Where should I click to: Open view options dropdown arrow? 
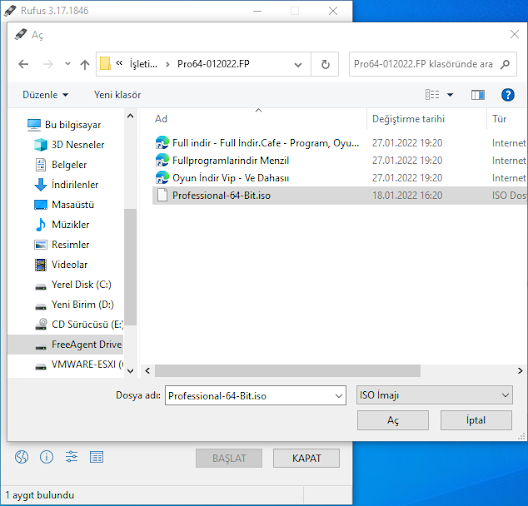(450, 95)
